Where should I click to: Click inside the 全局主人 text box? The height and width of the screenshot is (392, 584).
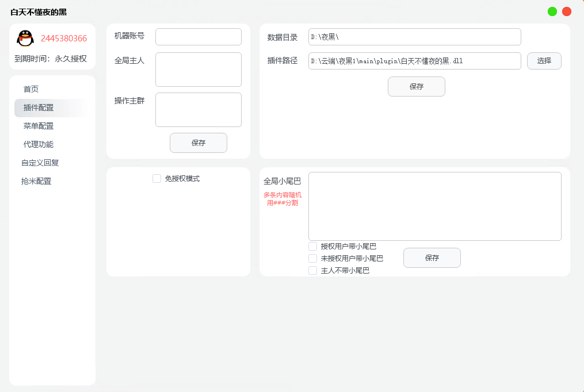[198, 69]
